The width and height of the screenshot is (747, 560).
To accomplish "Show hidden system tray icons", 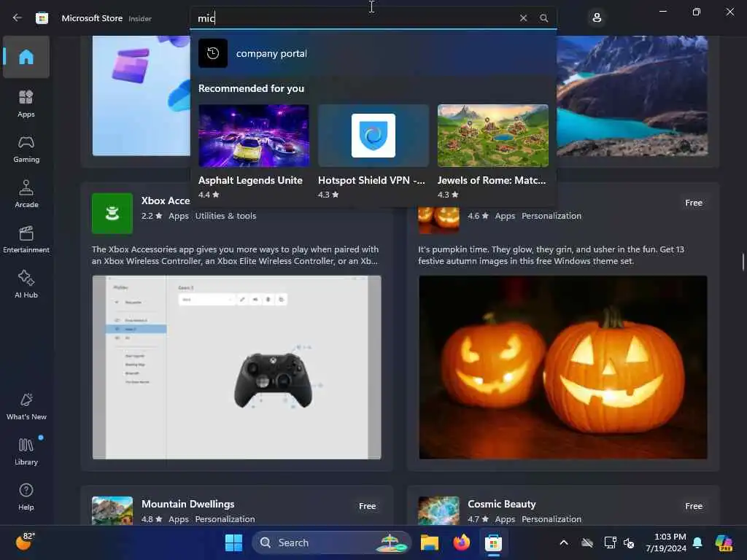I will pos(564,542).
